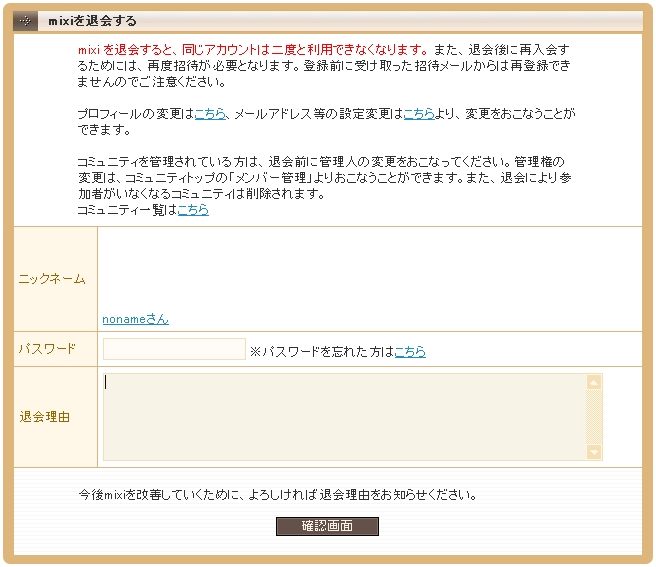Click the パスワード label

47,349
